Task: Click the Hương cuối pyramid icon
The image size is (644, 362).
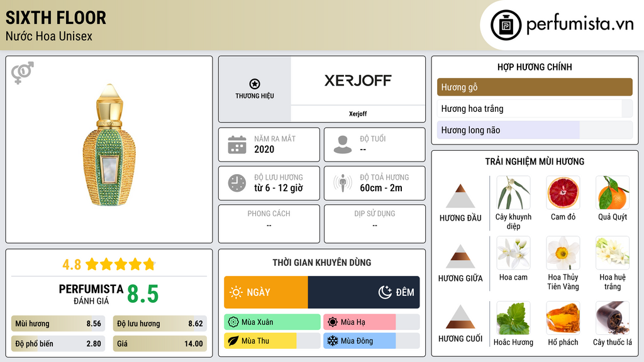Action: (x=460, y=317)
